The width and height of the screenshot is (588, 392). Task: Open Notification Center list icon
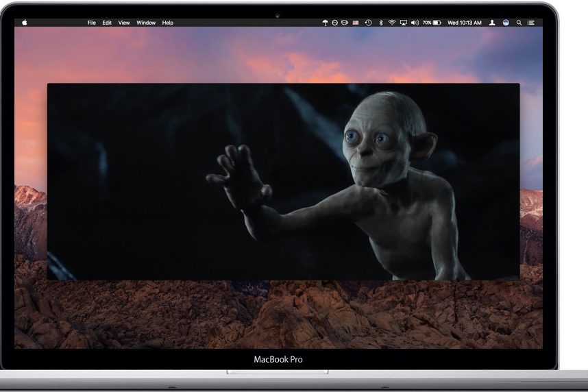pyautogui.click(x=530, y=23)
